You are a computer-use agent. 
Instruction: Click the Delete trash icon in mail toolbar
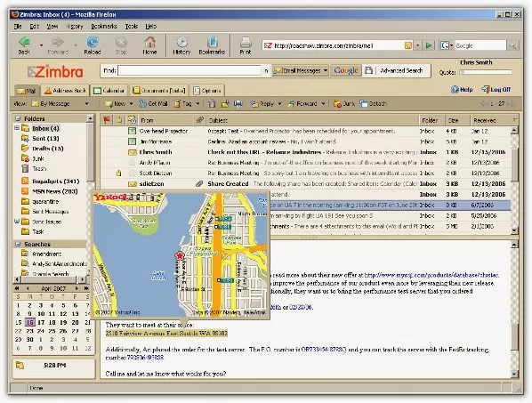212,104
